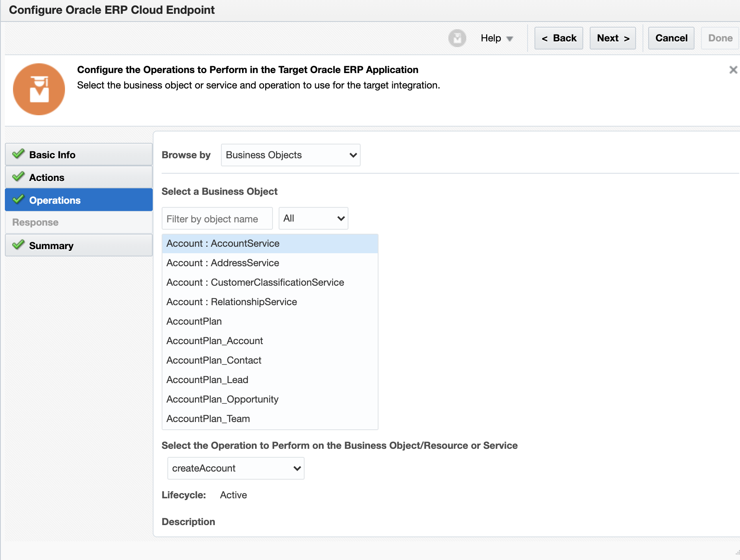Click into the Filter by object name field
This screenshot has height=560, width=740.
217,219
